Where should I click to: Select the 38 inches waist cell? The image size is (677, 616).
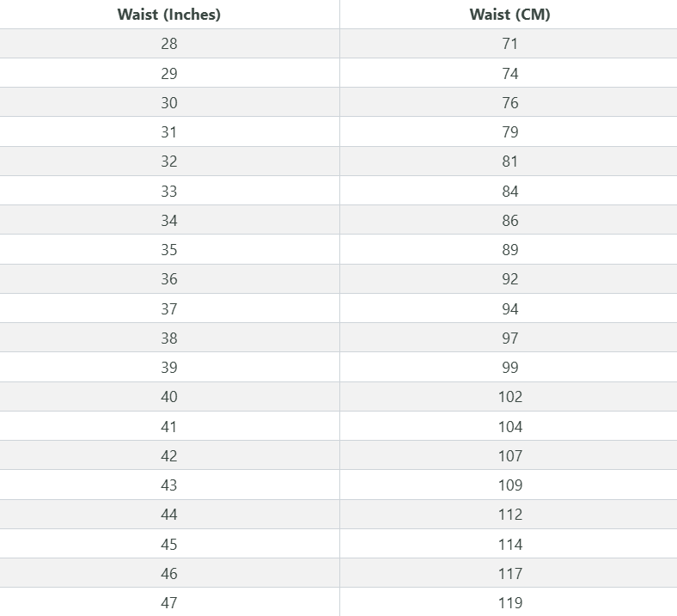[169, 338]
